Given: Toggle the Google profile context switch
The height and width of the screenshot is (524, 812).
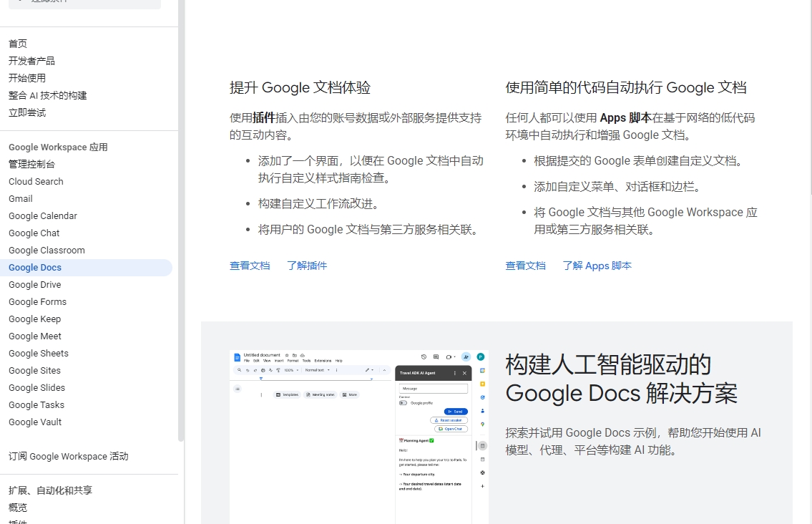Looking at the screenshot, I should coord(403,402).
